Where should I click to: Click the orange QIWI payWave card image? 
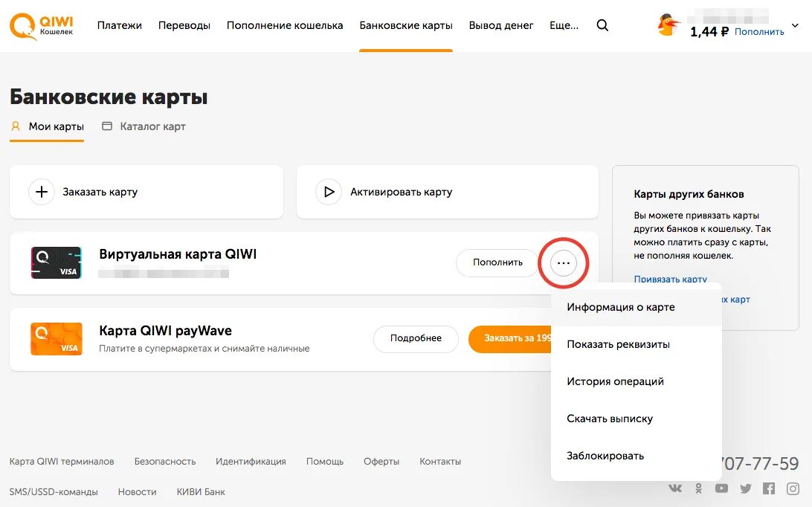click(56, 339)
